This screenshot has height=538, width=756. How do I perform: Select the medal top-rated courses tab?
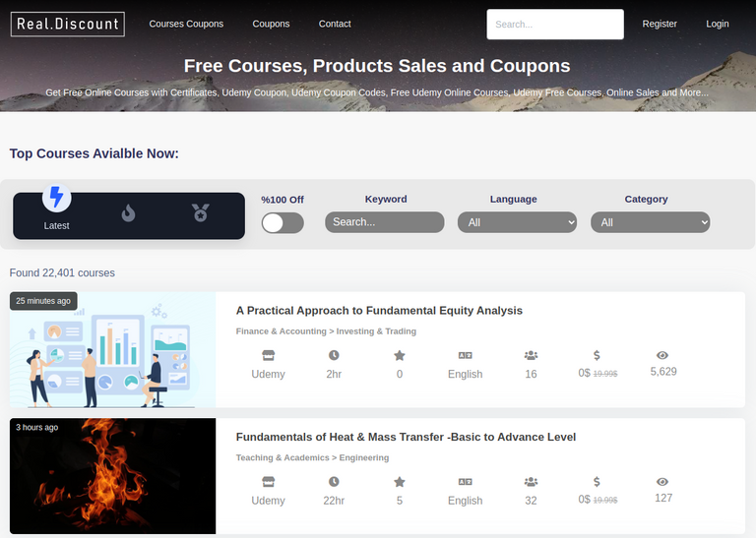pyautogui.click(x=201, y=212)
